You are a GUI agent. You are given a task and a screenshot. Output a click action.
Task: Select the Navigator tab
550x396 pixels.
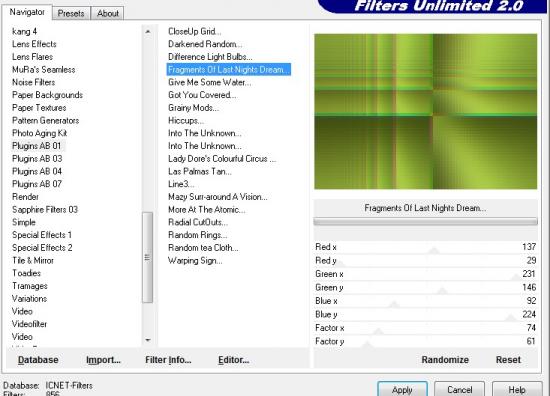point(27,12)
